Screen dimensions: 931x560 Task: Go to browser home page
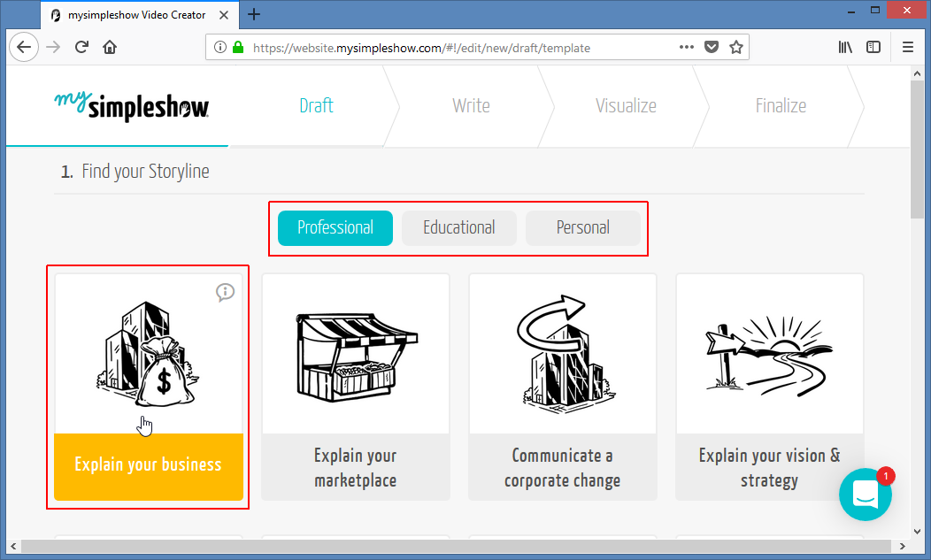pyautogui.click(x=110, y=48)
